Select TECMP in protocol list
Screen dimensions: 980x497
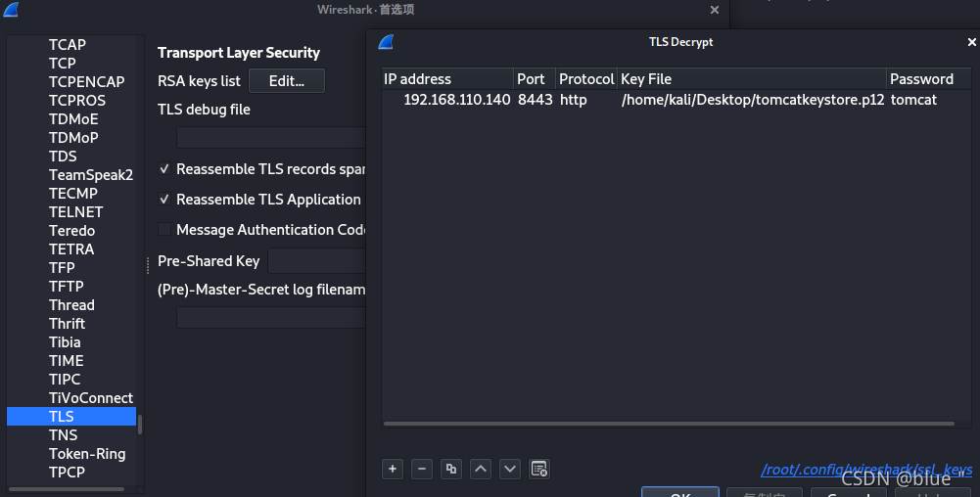coord(71,194)
